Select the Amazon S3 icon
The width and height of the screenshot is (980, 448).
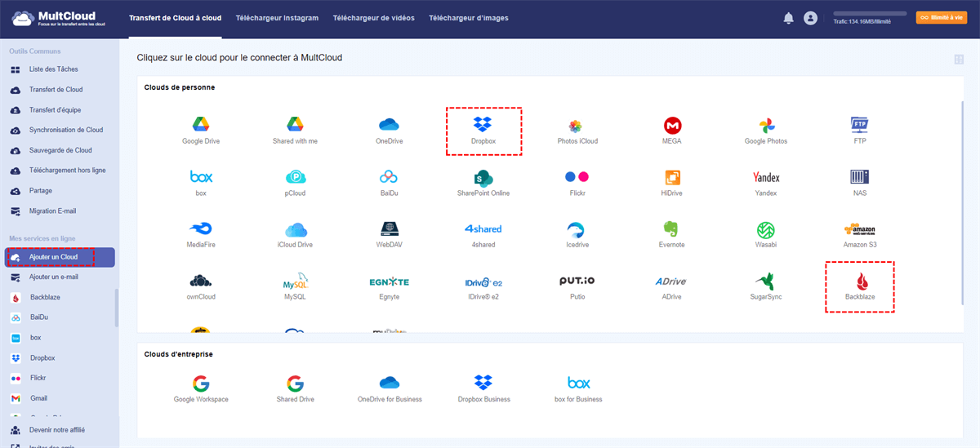point(860,229)
